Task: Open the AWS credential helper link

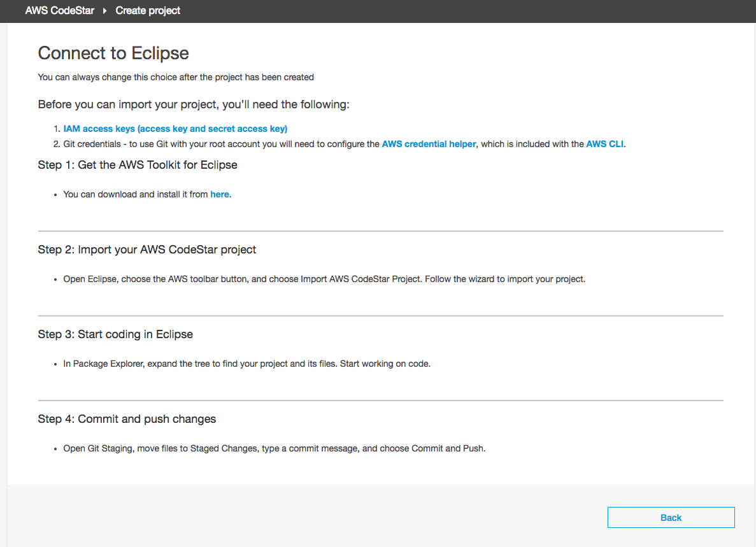Action: (429, 144)
